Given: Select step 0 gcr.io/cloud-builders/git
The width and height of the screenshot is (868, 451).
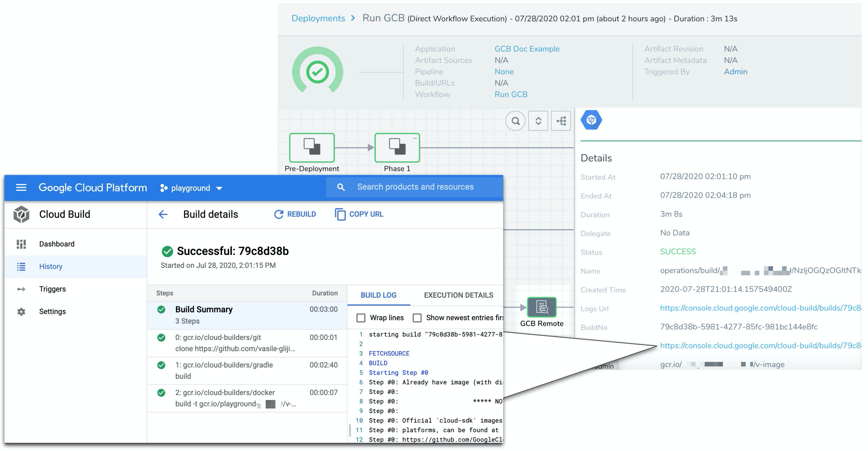Looking at the screenshot, I should [247, 343].
